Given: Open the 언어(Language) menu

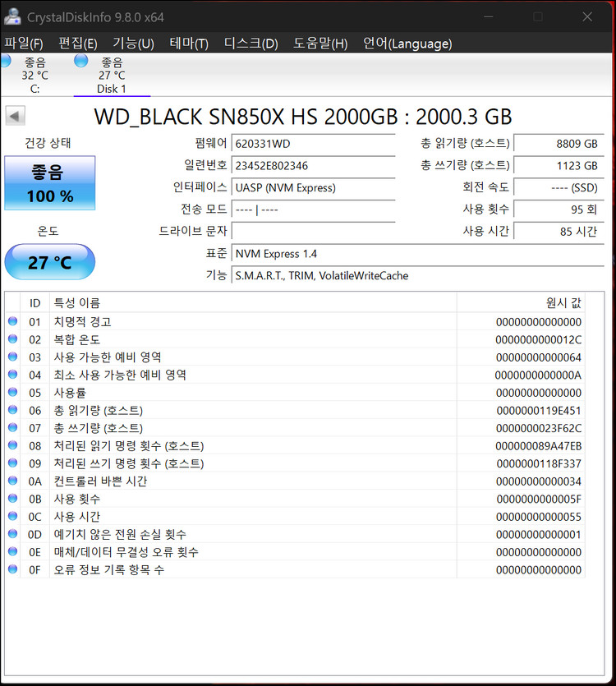Looking at the screenshot, I should (x=407, y=43).
